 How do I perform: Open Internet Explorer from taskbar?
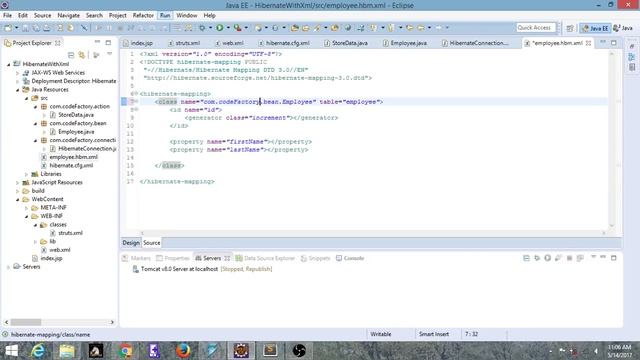pyautogui.click(x=38, y=351)
